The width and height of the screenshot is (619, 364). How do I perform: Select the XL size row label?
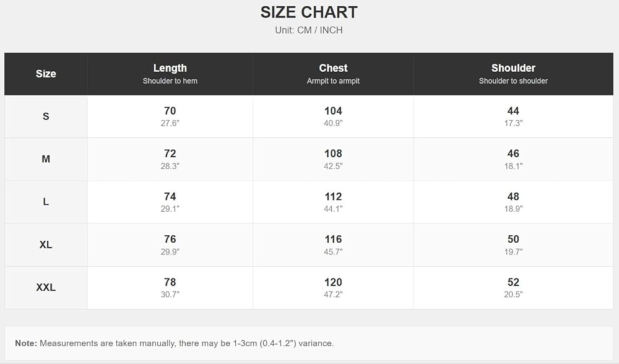point(46,245)
